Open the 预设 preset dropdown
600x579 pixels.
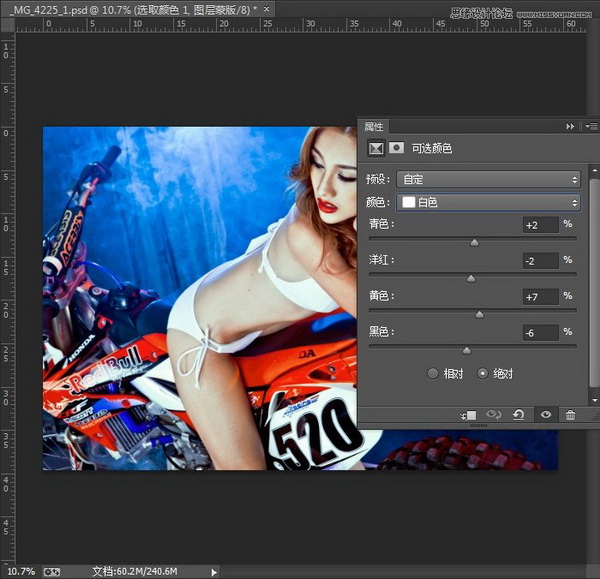488,179
